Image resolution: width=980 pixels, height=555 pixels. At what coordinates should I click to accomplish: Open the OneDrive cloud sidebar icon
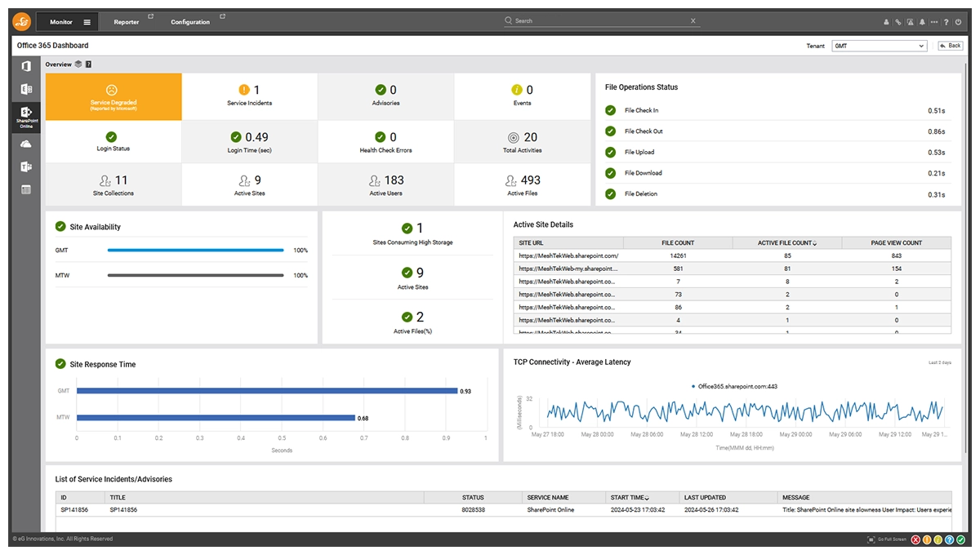(26, 144)
